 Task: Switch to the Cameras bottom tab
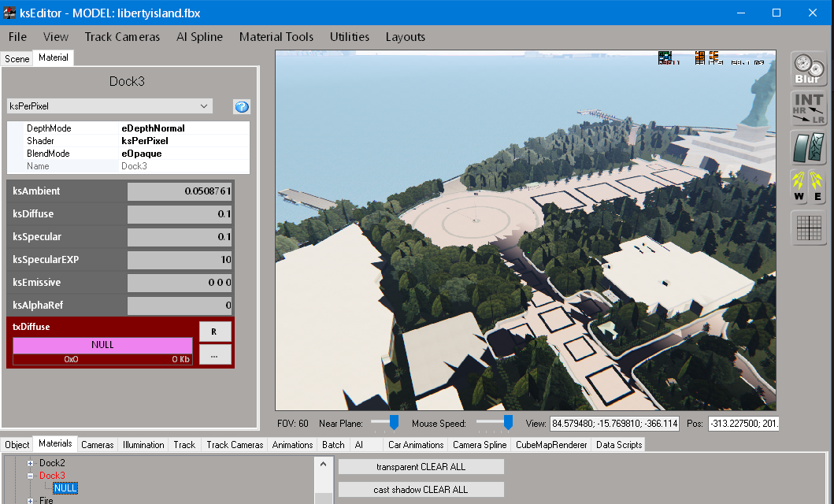click(x=98, y=445)
